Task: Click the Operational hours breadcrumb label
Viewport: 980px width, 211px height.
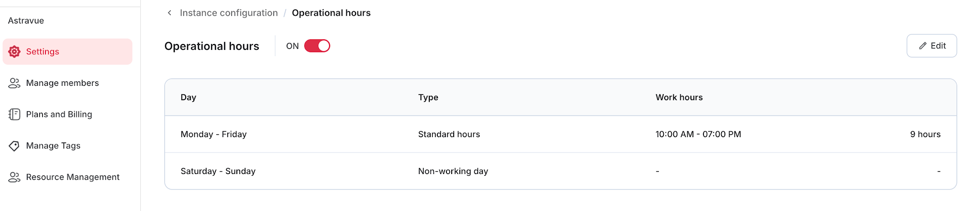Action: pyautogui.click(x=331, y=13)
